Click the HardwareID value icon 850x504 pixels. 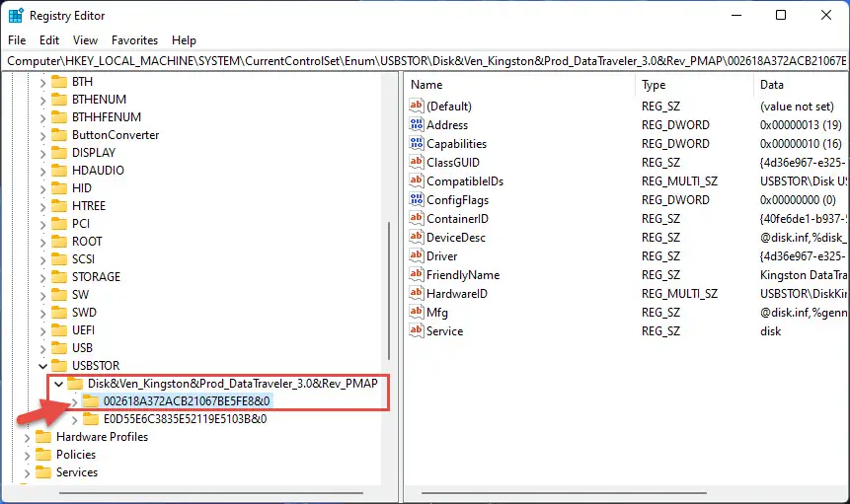click(417, 293)
